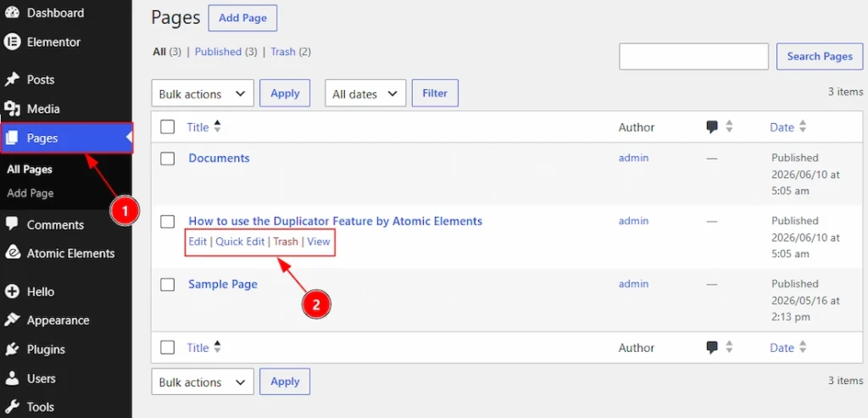Open Plugins menu label
868x418 pixels.
(46, 349)
